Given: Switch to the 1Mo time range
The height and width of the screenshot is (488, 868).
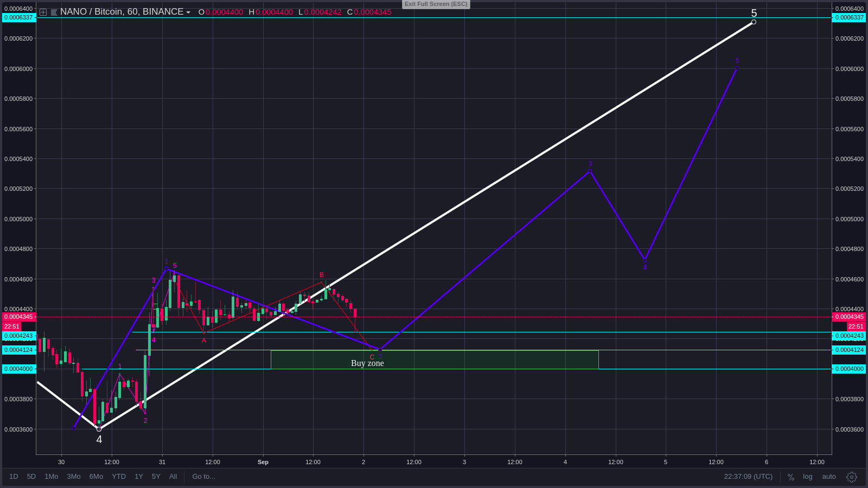Looking at the screenshot, I should (52, 477).
